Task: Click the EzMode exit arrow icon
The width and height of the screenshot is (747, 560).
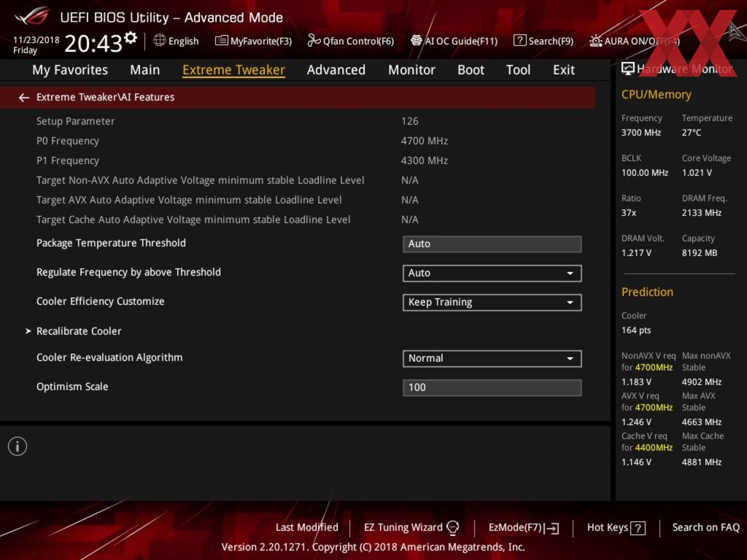Action: pyautogui.click(x=552, y=528)
